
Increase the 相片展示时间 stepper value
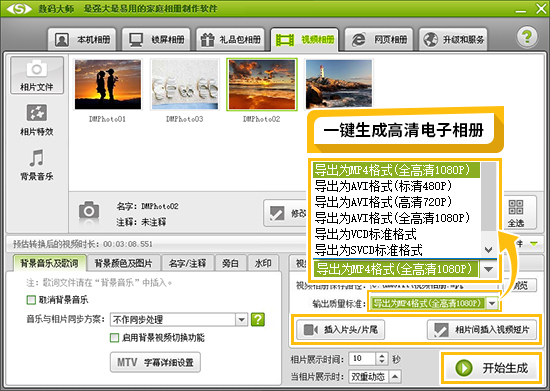pyautogui.click(x=382, y=356)
